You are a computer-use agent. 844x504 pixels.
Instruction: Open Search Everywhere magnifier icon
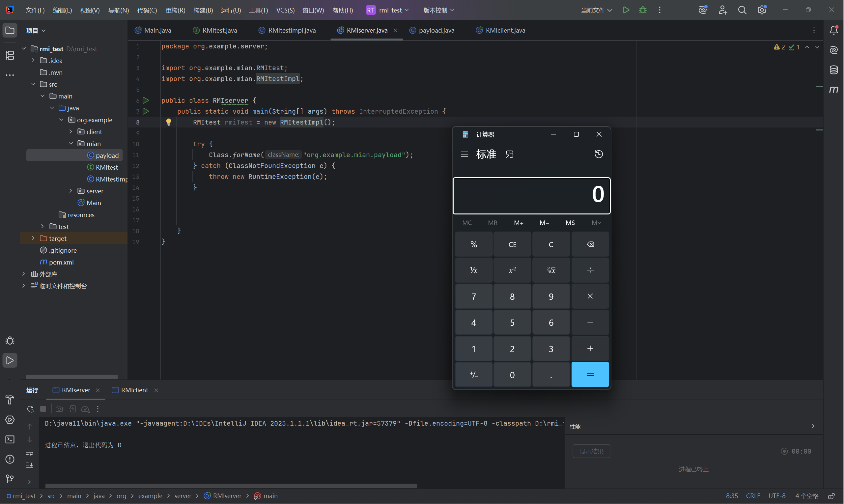[743, 10]
